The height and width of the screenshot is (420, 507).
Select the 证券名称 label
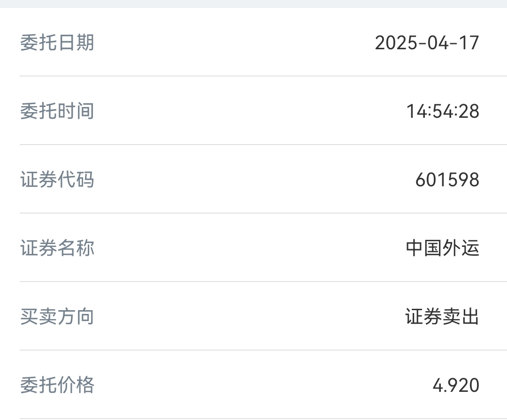(x=57, y=248)
